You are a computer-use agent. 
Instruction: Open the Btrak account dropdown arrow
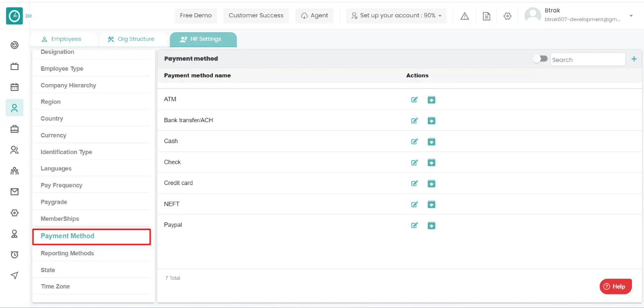pos(631,16)
